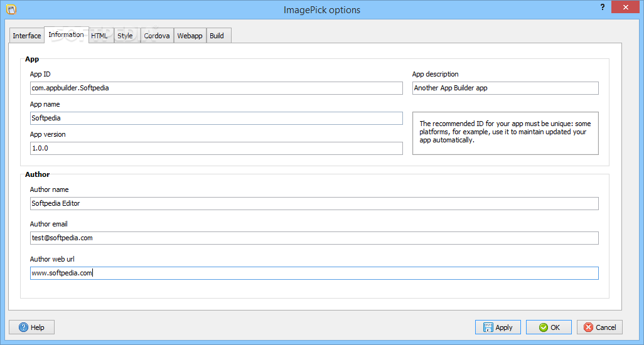
Task: Switch to the Interface tab
Action: click(x=27, y=36)
